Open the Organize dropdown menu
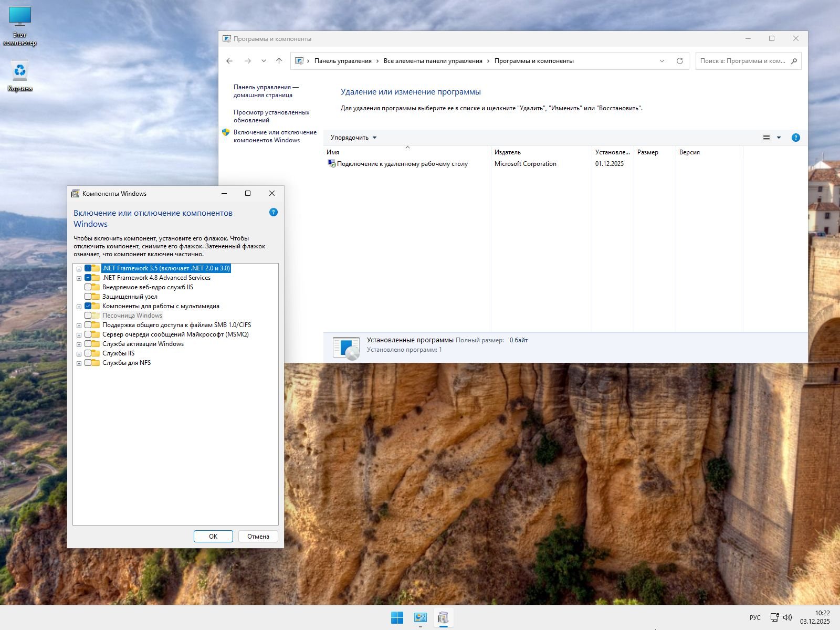840x630 pixels. 353,138
